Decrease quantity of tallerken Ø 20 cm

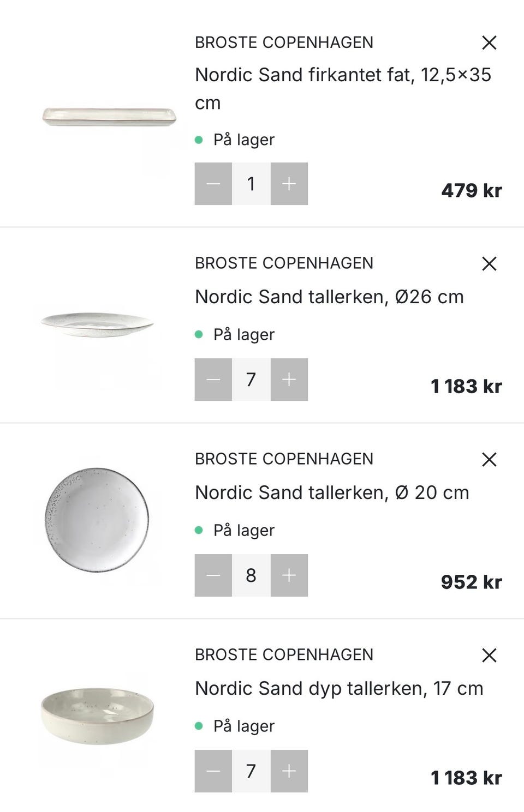tap(213, 575)
